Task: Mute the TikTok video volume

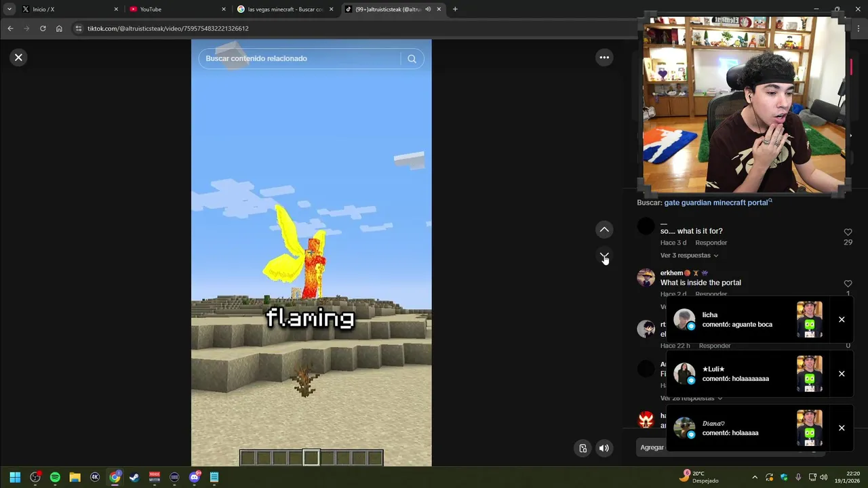Action: (604, 448)
